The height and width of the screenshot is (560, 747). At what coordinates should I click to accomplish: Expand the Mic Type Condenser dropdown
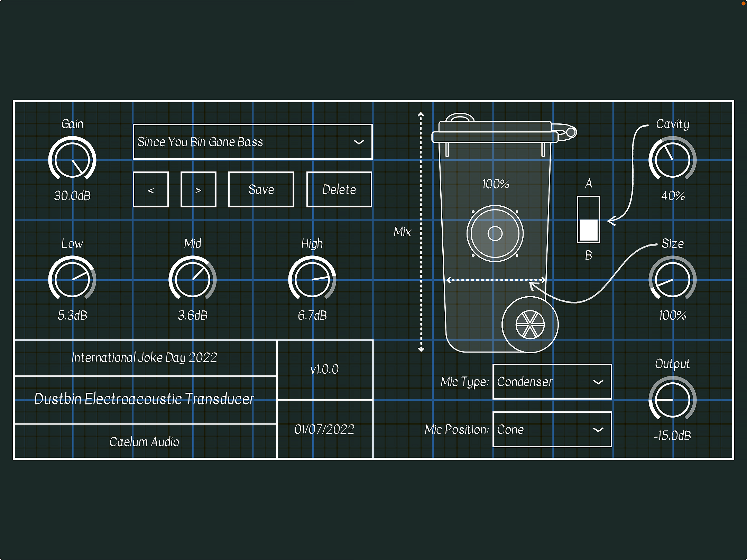pyautogui.click(x=552, y=382)
